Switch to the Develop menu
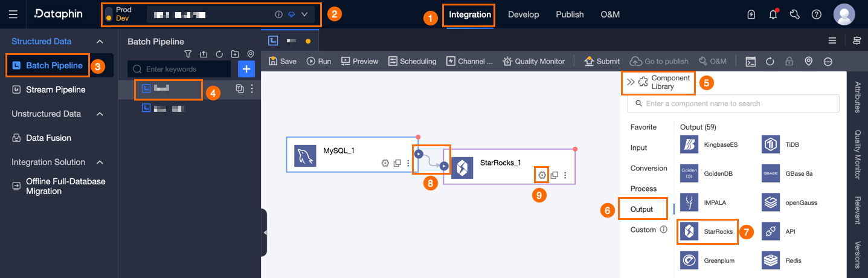868x278 pixels. 523,15
